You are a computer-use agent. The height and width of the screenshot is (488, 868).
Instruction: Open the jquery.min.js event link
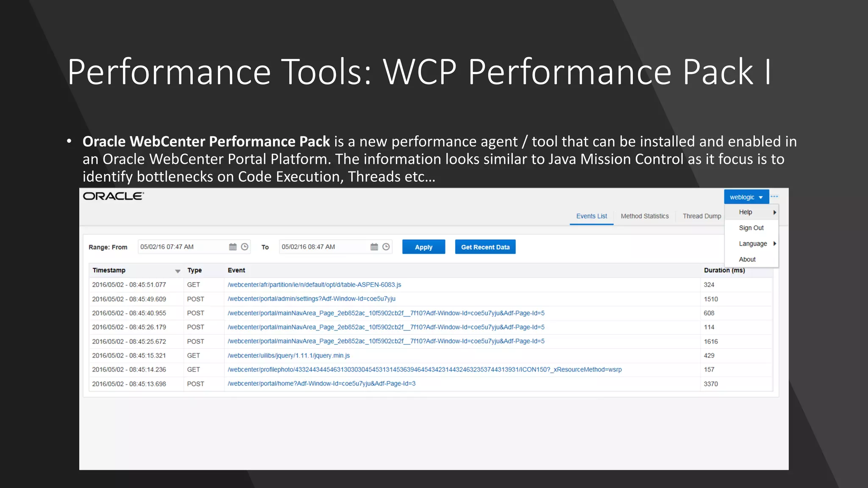(x=289, y=355)
